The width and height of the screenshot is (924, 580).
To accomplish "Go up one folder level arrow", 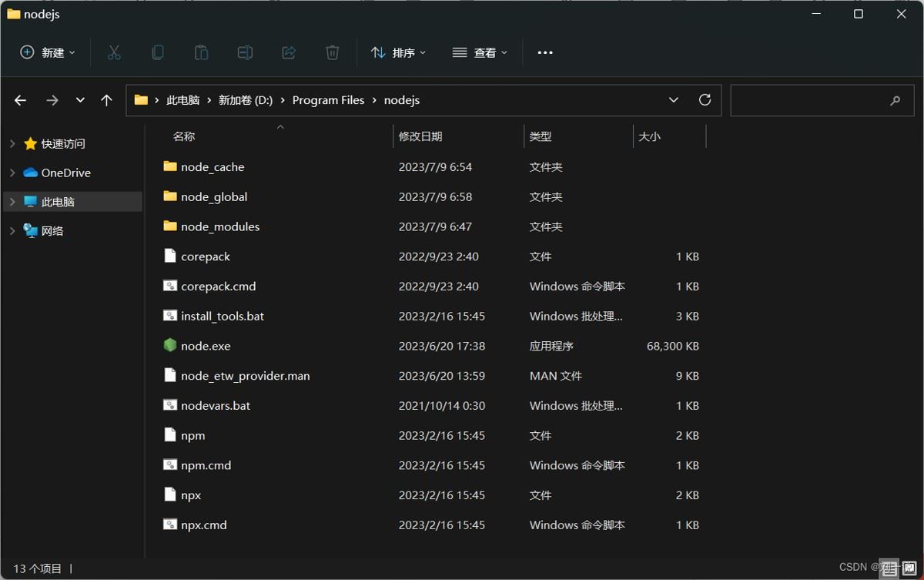I will (x=106, y=100).
